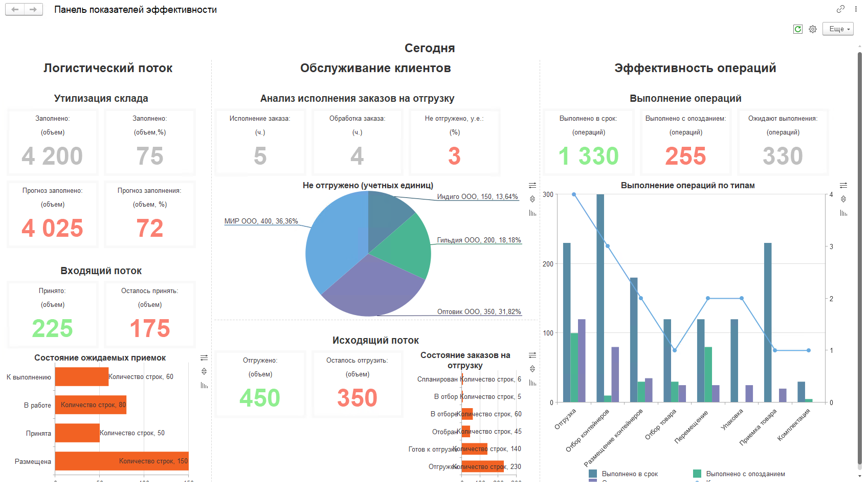Click swap-arrows icon beside operations-by-type chart
The width and height of the screenshot is (868, 492).
coord(843,185)
